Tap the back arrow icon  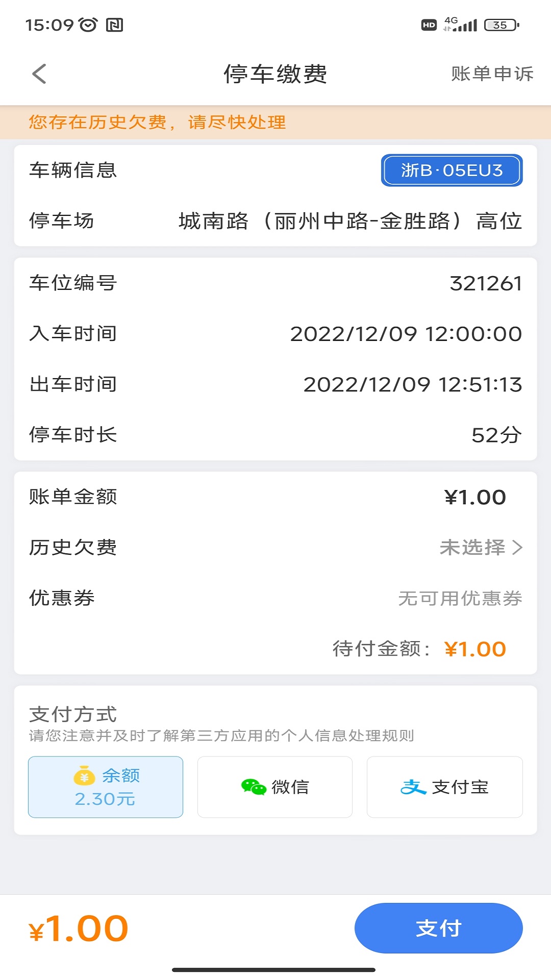coord(39,73)
